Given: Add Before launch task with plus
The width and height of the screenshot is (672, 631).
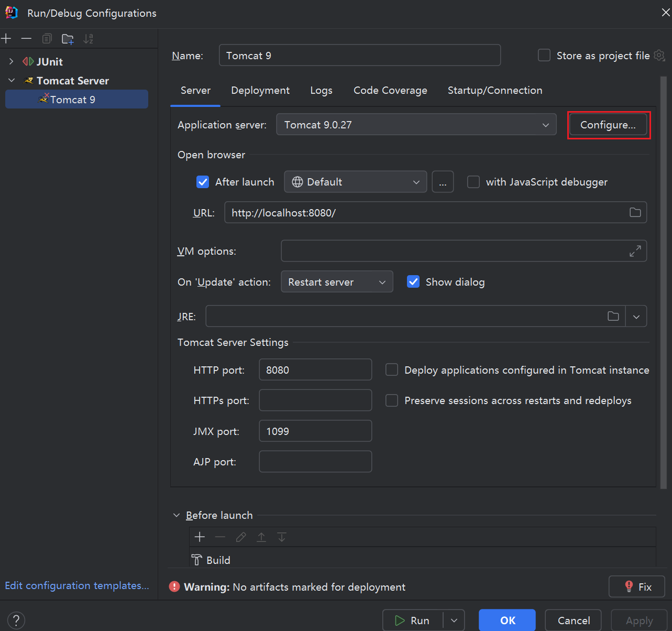Looking at the screenshot, I should pos(199,537).
